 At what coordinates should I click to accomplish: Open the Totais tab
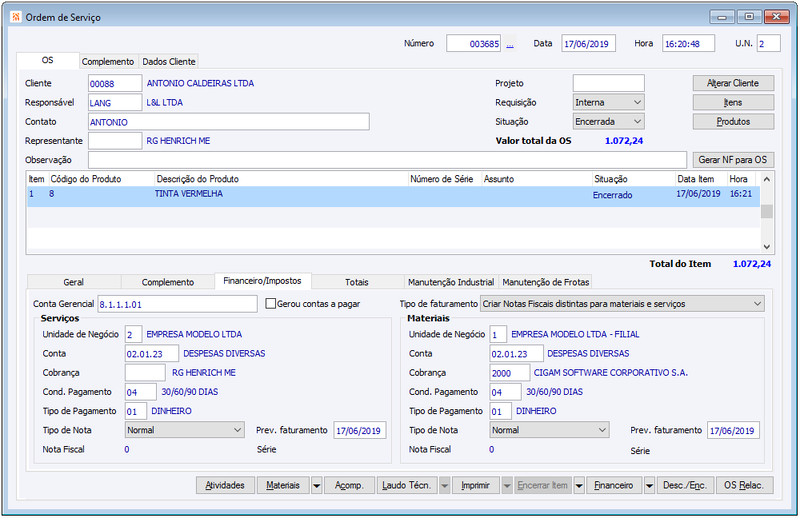click(356, 282)
